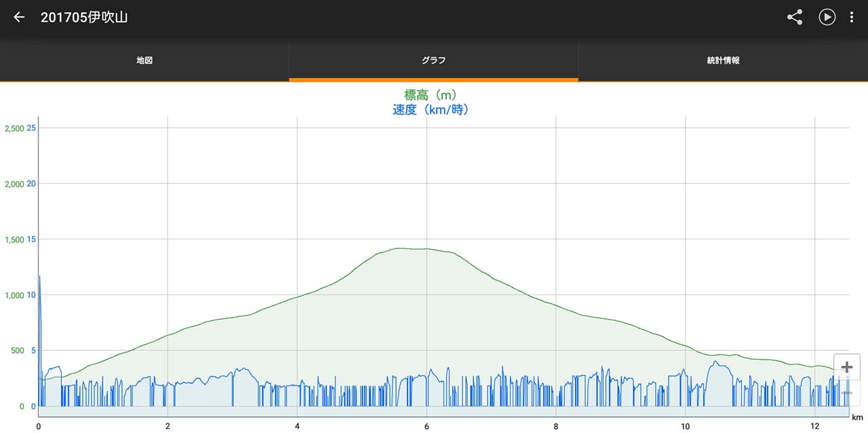Zoom in the graph with plus button

tap(846, 367)
